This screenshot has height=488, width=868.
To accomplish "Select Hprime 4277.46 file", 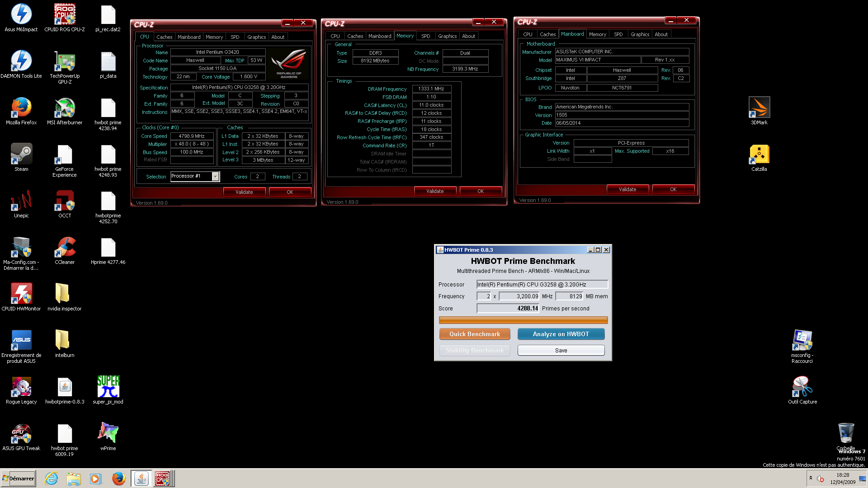I will tap(108, 250).
